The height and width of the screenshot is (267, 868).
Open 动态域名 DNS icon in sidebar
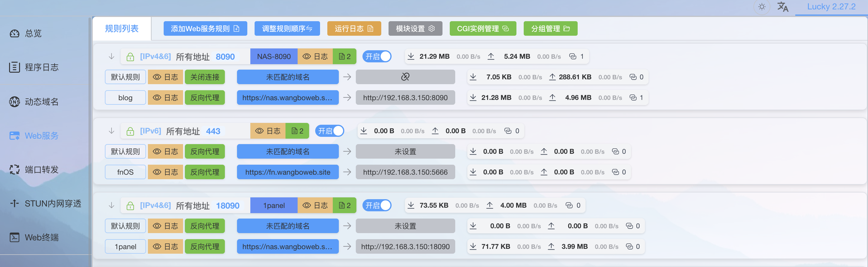click(15, 102)
